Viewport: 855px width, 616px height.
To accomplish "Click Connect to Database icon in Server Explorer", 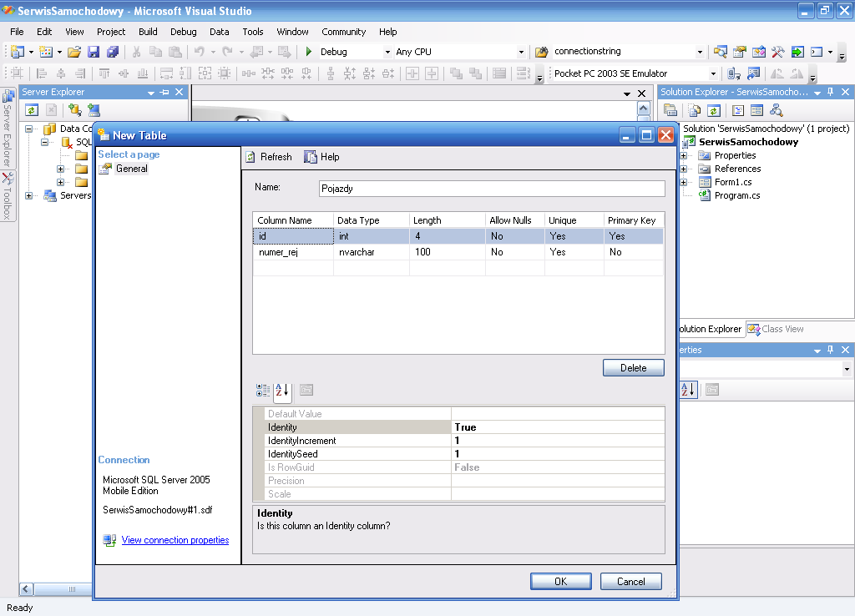I will click(x=74, y=110).
